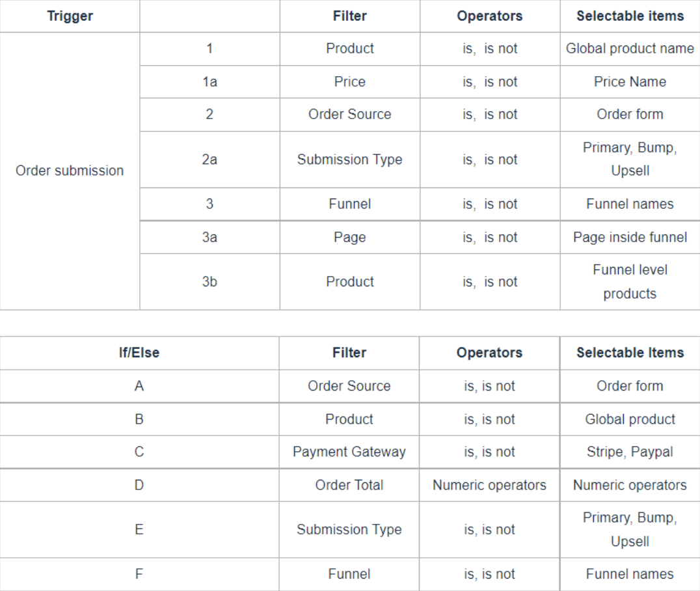The width and height of the screenshot is (700, 591).
Task: Click the Page filter cell
Action: click(x=349, y=238)
